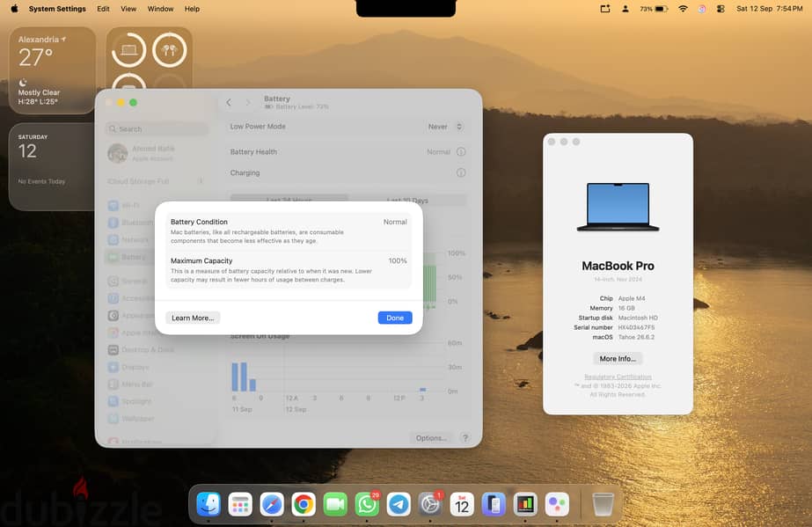Select Network in the settings sidebar
The image size is (812, 527).
[x=156, y=239]
